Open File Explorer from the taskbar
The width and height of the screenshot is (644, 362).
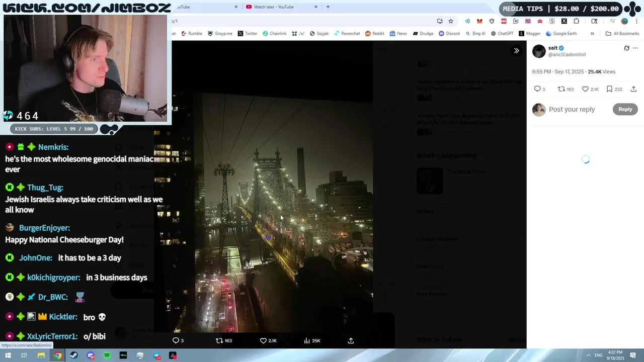(41, 355)
